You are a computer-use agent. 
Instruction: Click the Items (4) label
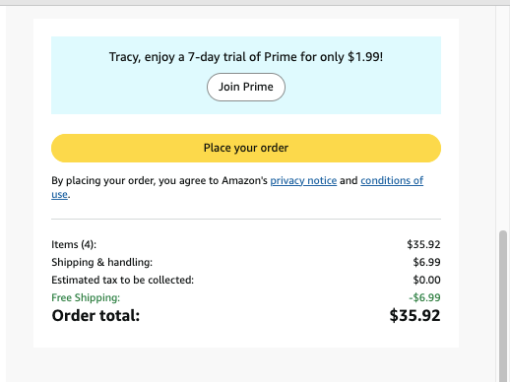pos(74,244)
